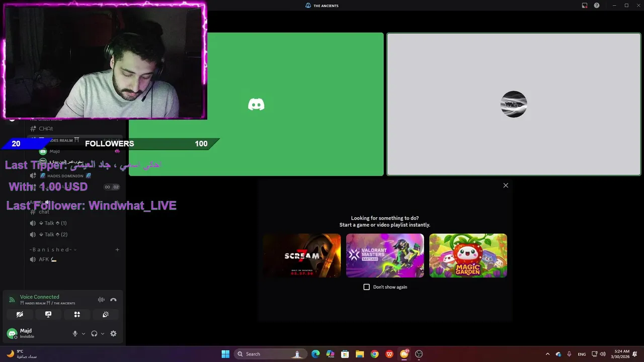The height and width of the screenshot is (362, 644).
Task: Switch ENG input language
Action: tap(582, 354)
